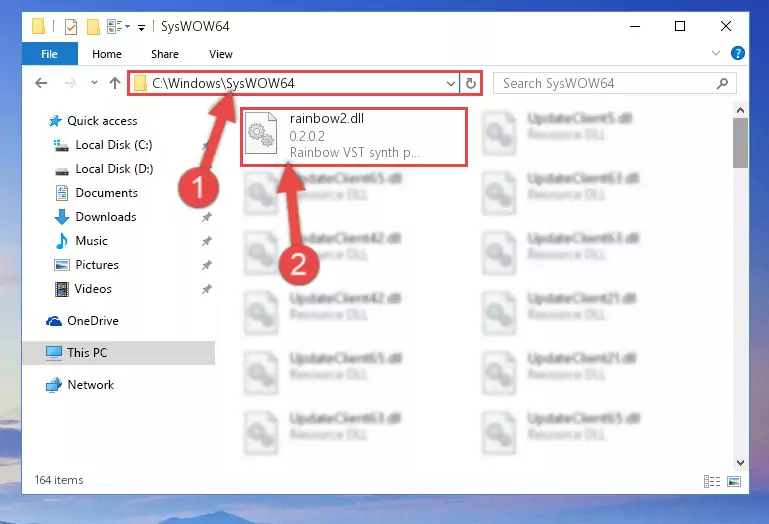Screen dimensions: 769x524
Task: Select Network in navigation pane
Action: pyautogui.click(x=90, y=385)
